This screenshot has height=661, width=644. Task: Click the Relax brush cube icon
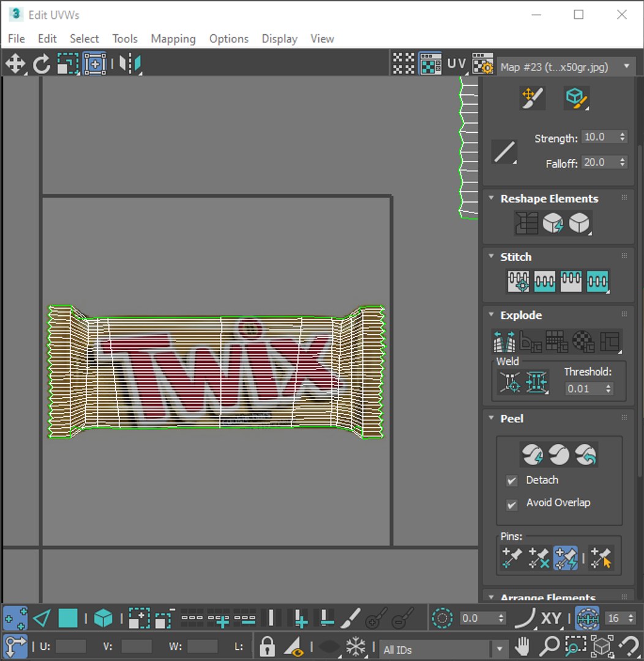point(577,98)
